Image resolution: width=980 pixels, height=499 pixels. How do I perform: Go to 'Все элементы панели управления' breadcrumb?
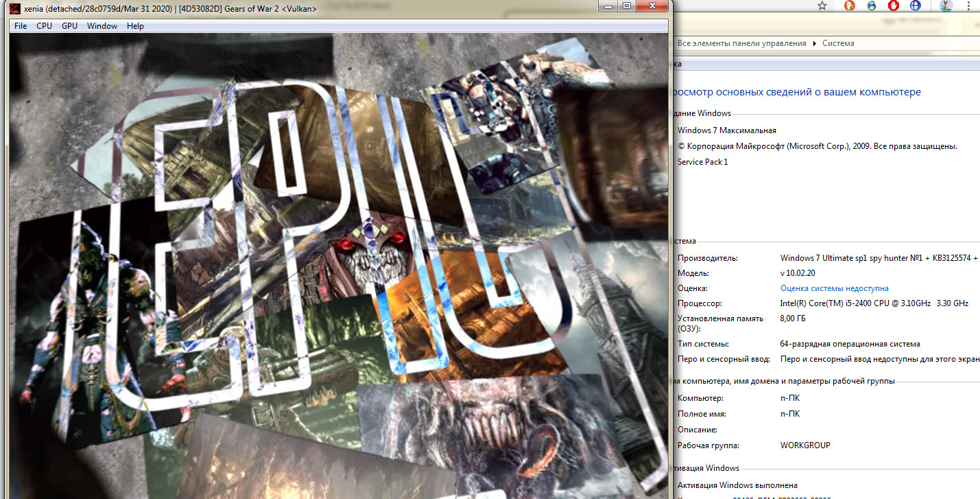[x=742, y=43]
